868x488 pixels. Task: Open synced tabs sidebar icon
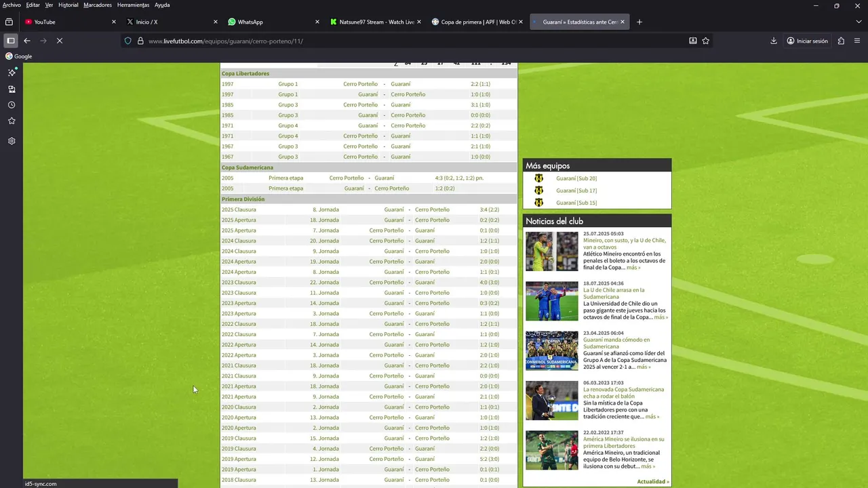(12, 89)
